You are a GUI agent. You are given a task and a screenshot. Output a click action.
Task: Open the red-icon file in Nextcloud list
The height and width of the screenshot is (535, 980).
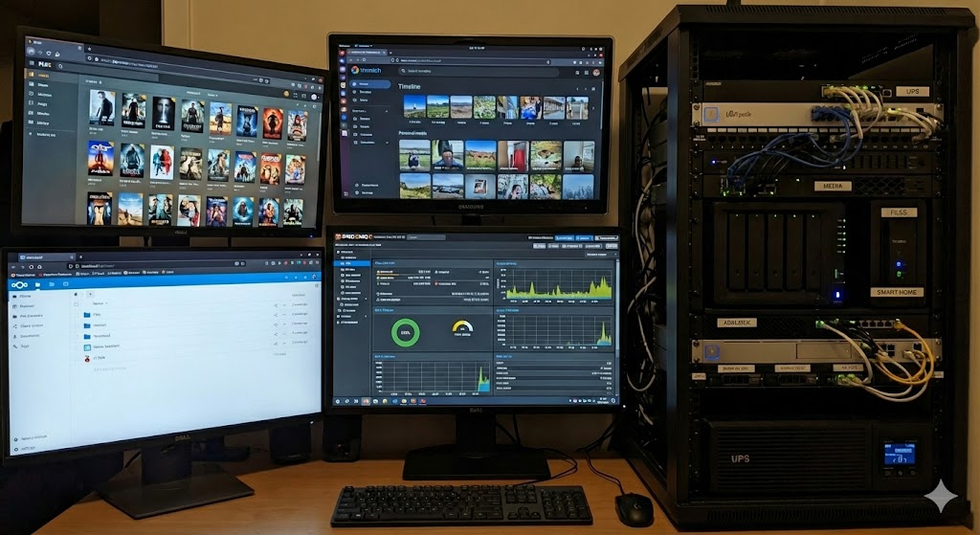87,359
